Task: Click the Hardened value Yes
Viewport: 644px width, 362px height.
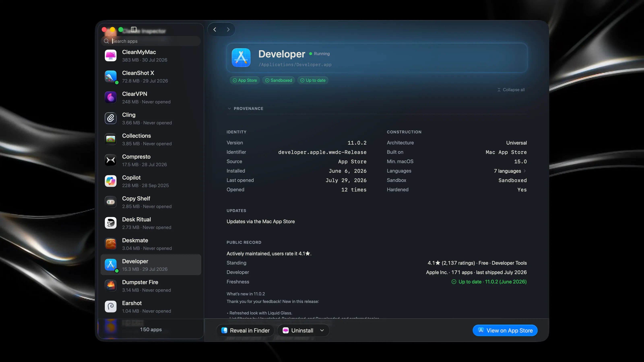Action: pyautogui.click(x=522, y=190)
